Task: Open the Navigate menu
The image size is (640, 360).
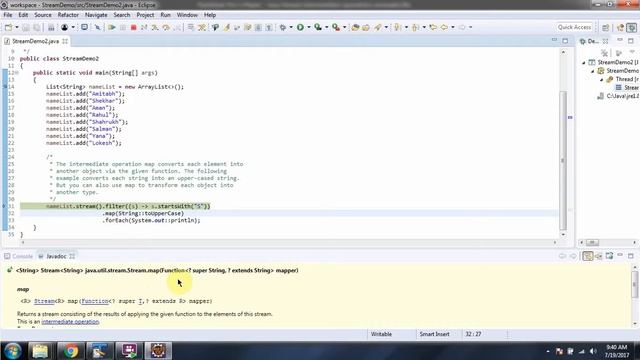Action: (x=96, y=15)
